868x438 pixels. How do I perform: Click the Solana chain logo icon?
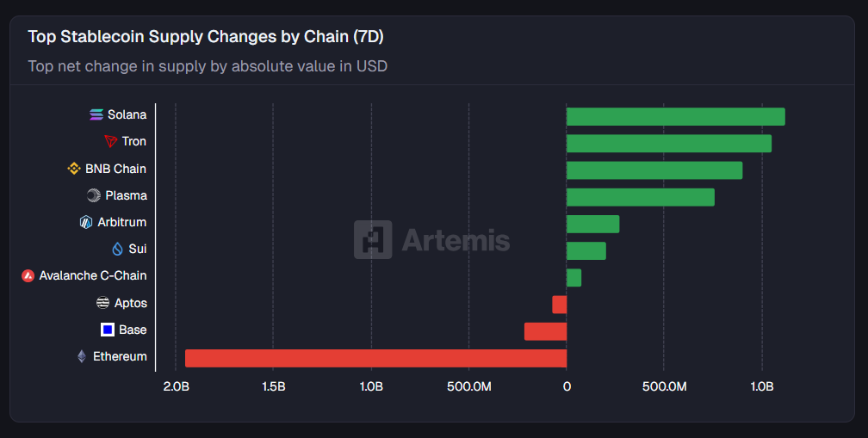(x=96, y=114)
